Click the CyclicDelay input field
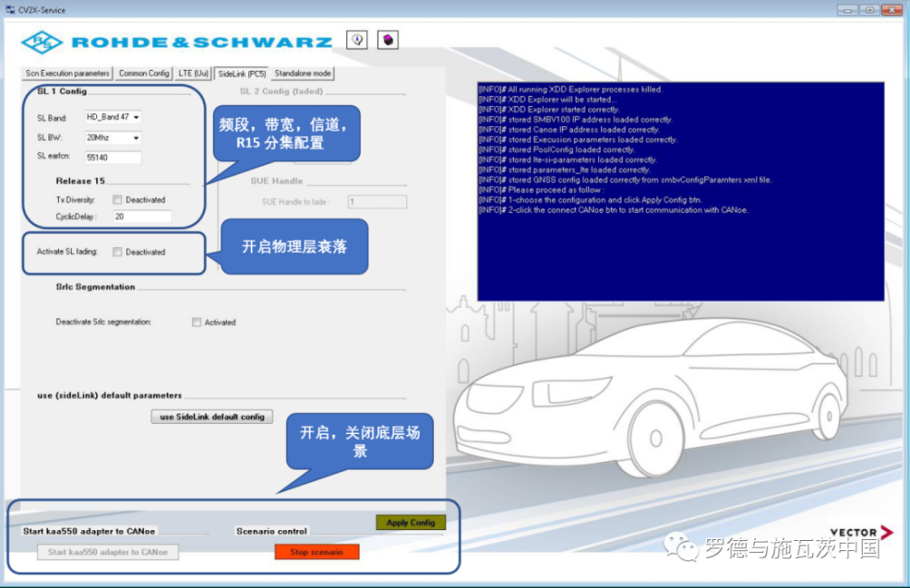Viewport: 910px width, 588px height. coord(142,217)
